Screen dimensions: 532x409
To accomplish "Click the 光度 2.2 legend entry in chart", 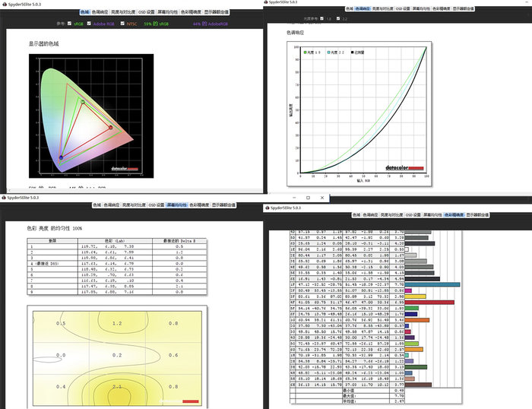I will [x=336, y=52].
